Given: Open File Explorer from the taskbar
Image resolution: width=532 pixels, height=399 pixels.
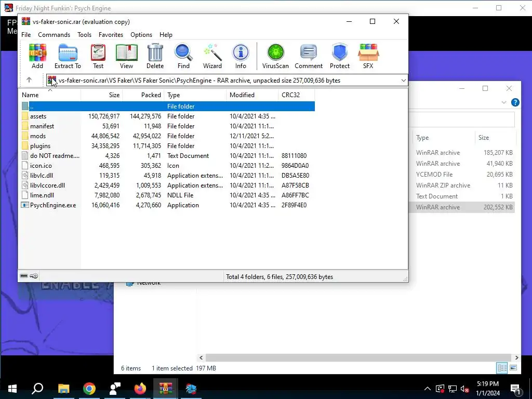Looking at the screenshot, I should pyautogui.click(x=63, y=389).
